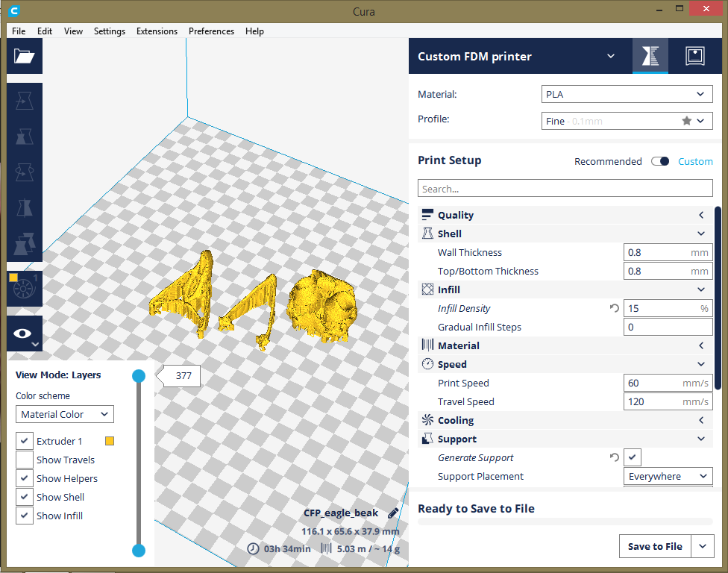Image resolution: width=728 pixels, height=573 pixels.
Task: Toggle the Recommended/Custom print setup switch
Action: [x=659, y=161]
